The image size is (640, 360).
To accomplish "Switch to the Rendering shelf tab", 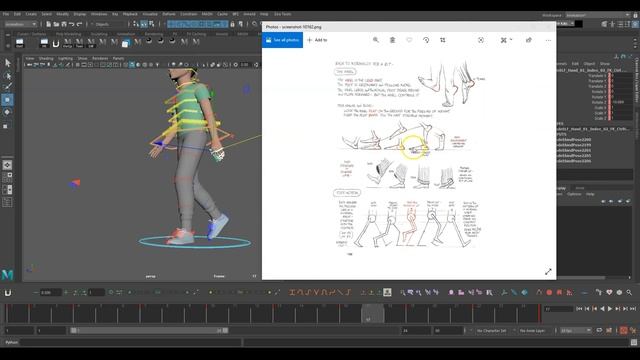I will 153,34.
